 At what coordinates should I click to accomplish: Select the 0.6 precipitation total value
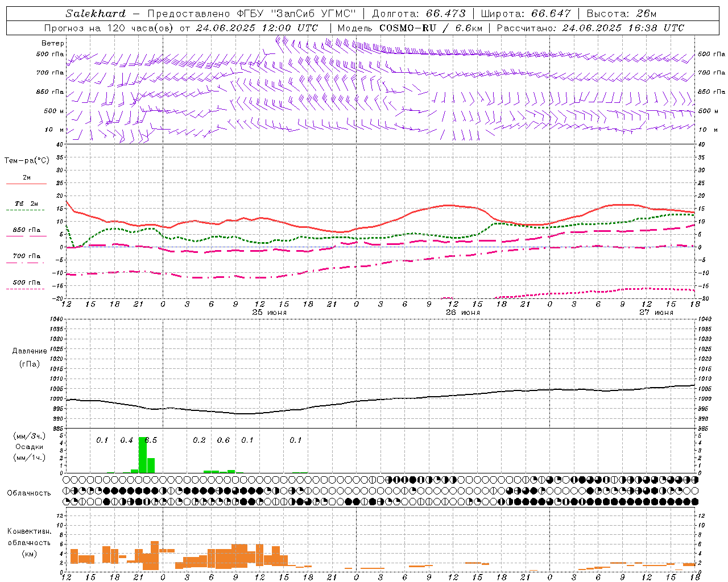coord(224,440)
